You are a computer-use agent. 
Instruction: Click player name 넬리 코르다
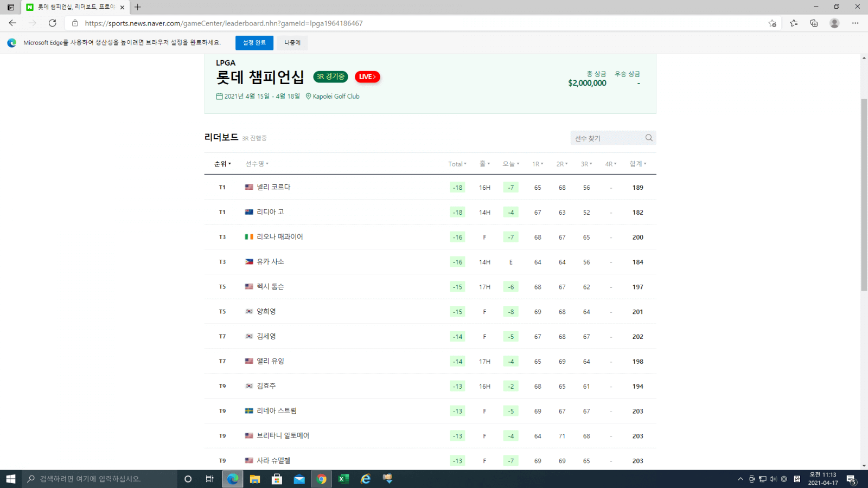[x=273, y=187]
